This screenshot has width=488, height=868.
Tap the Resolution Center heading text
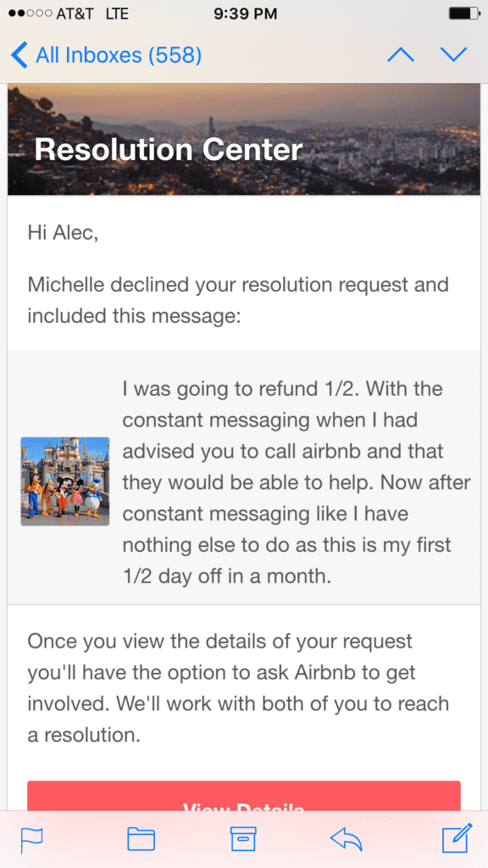[x=169, y=149]
